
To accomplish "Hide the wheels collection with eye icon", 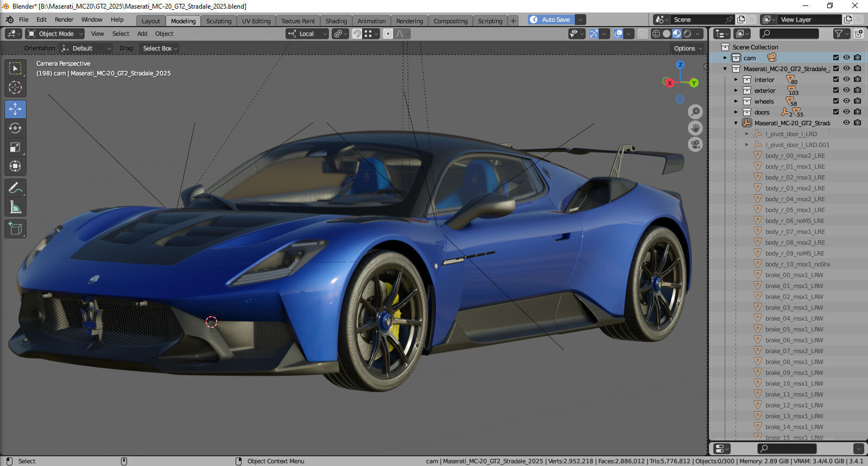I will tap(846, 101).
